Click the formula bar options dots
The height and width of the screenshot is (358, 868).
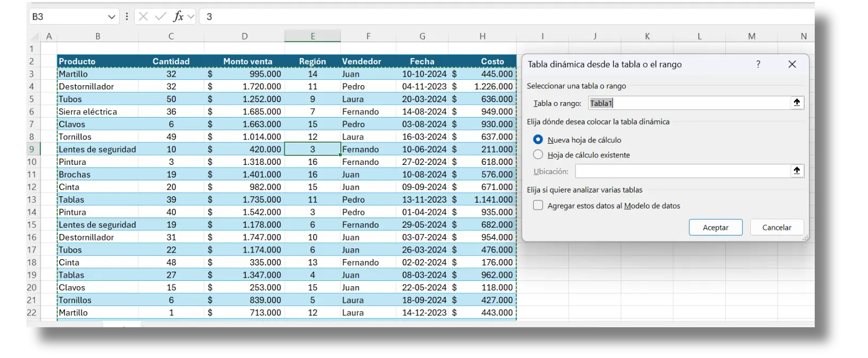pos(127,16)
